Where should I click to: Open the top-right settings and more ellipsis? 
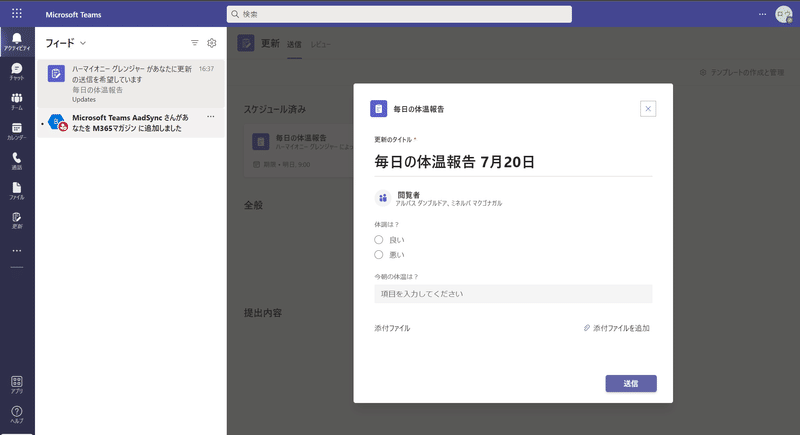tap(762, 14)
